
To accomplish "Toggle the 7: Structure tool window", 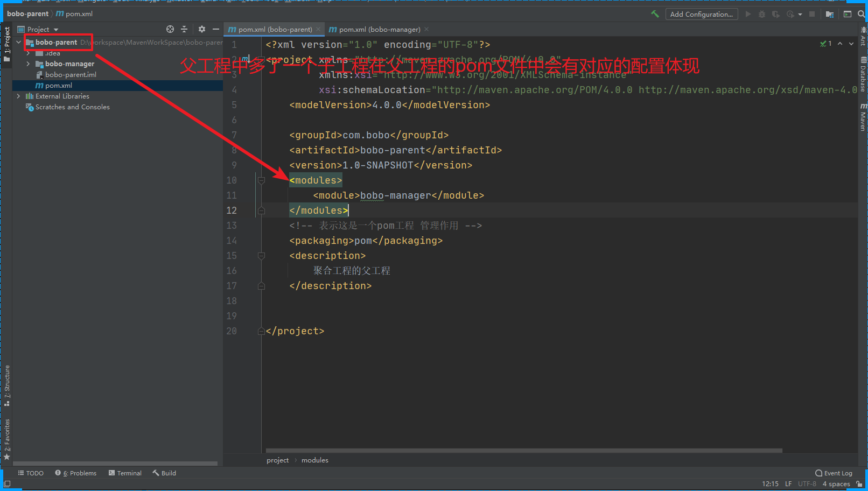I will (7, 385).
